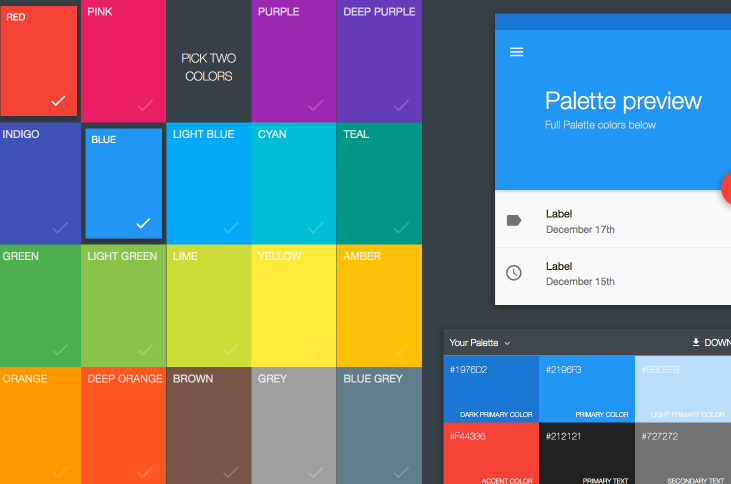Choose the Blue Grey color tile
Viewport: 731px width, 484px height.
click(379, 425)
